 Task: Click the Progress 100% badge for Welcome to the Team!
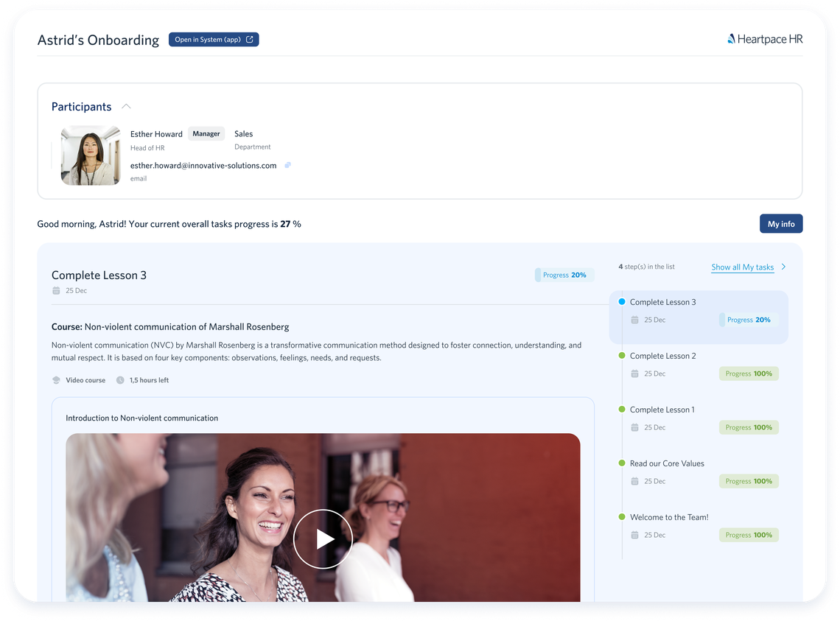[x=749, y=535]
